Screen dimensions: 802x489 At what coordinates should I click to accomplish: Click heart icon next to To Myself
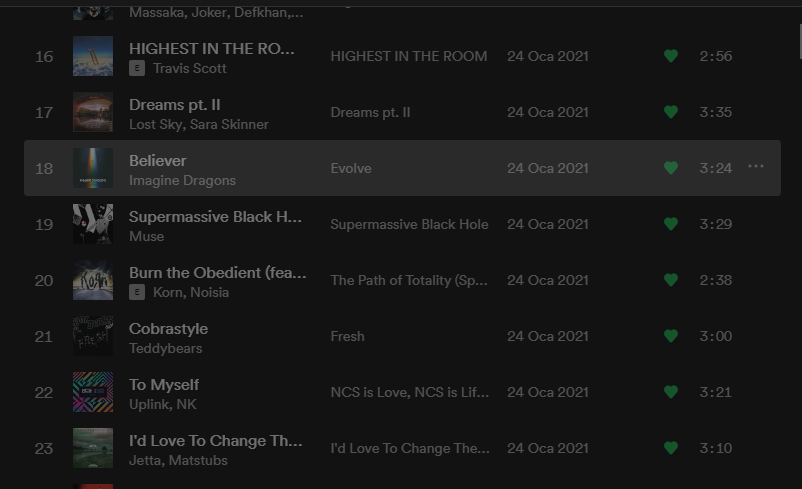point(671,392)
